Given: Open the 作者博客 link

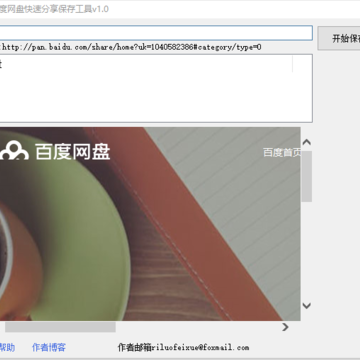Looking at the screenshot, I should (x=49, y=348).
